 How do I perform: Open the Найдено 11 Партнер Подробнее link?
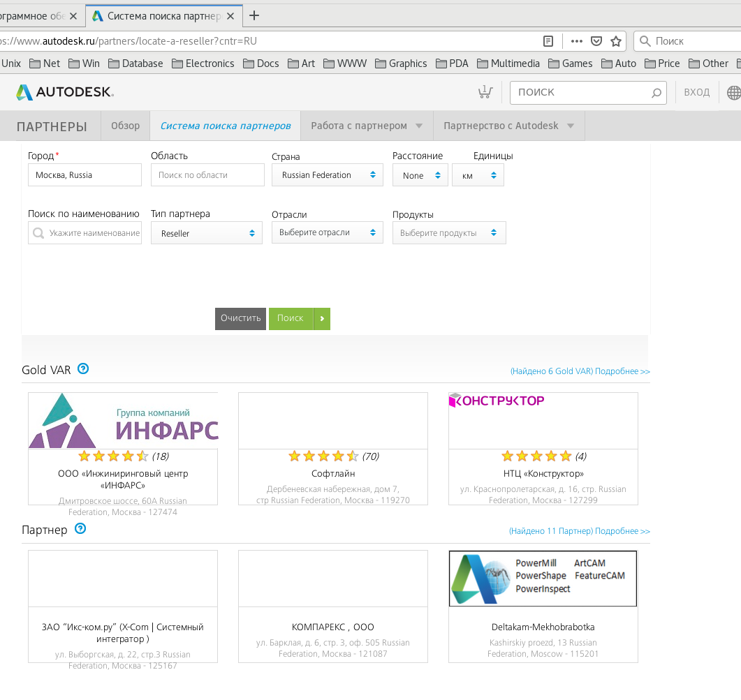(x=580, y=531)
